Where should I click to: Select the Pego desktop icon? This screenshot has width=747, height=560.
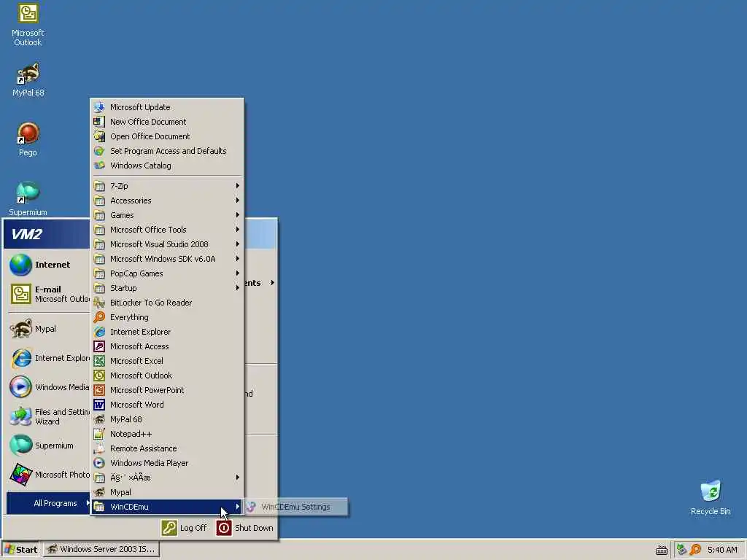pyautogui.click(x=28, y=139)
